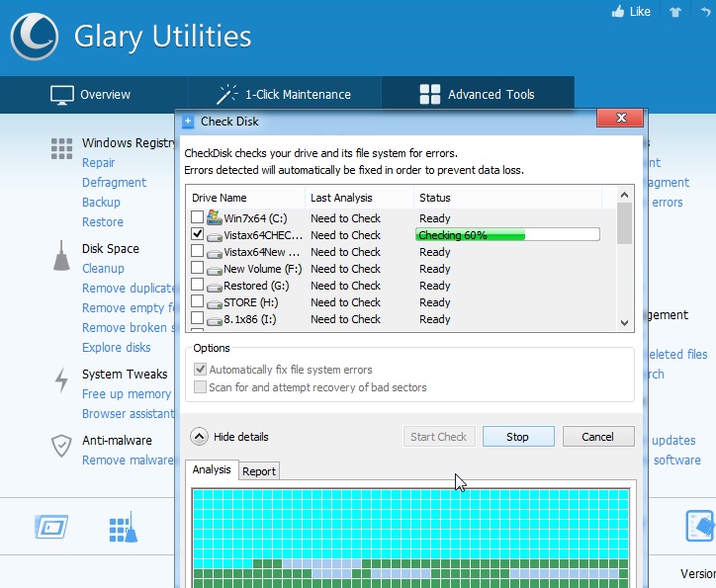
Task: Open the registry Restore link
Action: 103,221
